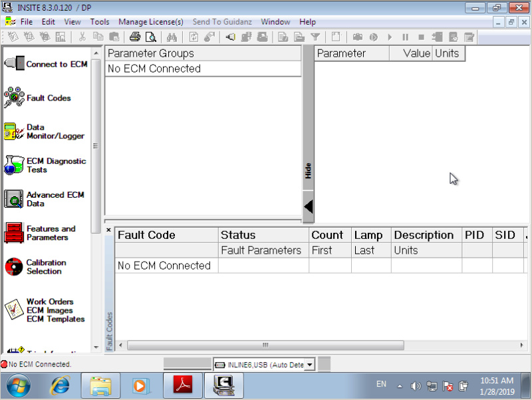Screen dimensions: 532x400
Task: Click the vertical Hide bar label
Action: (x=308, y=171)
